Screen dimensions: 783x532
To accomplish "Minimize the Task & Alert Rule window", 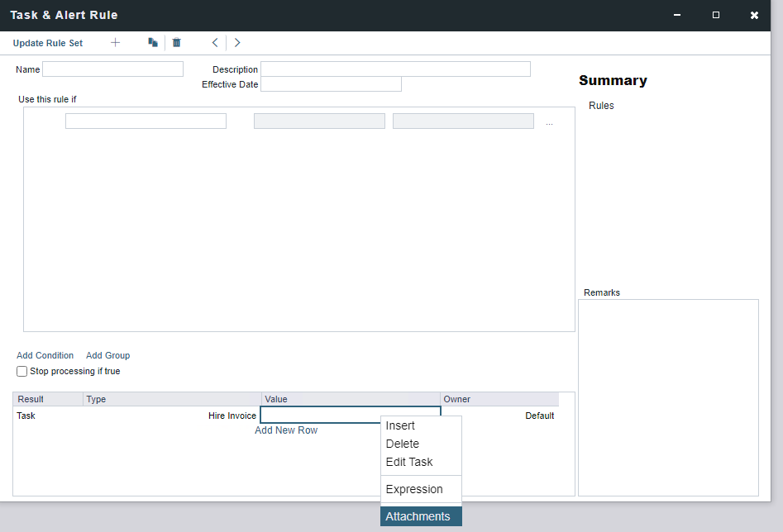I will [x=677, y=15].
